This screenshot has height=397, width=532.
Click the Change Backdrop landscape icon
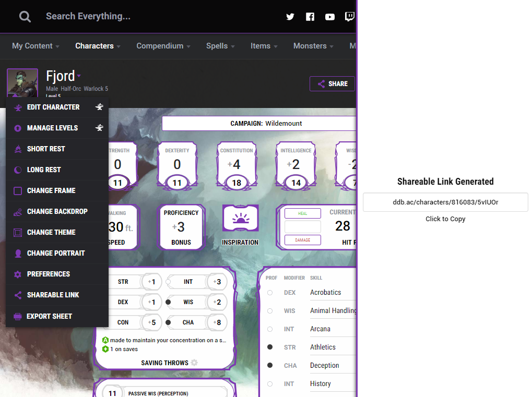pyautogui.click(x=18, y=212)
